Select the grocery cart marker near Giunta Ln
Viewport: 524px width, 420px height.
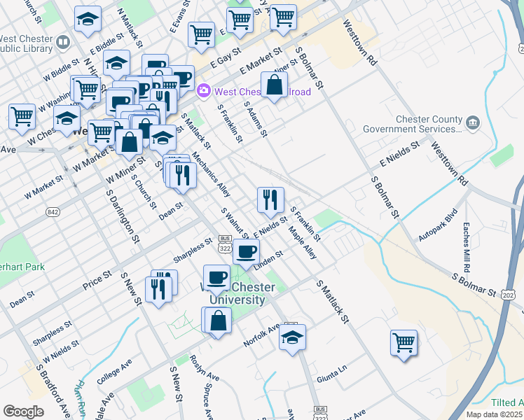[x=404, y=346]
